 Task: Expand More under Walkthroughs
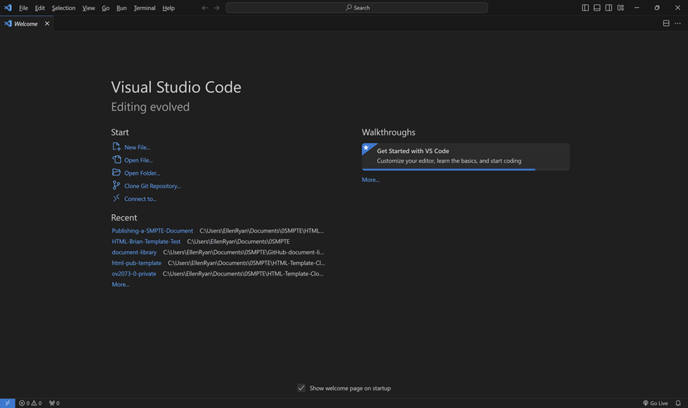[x=370, y=180]
